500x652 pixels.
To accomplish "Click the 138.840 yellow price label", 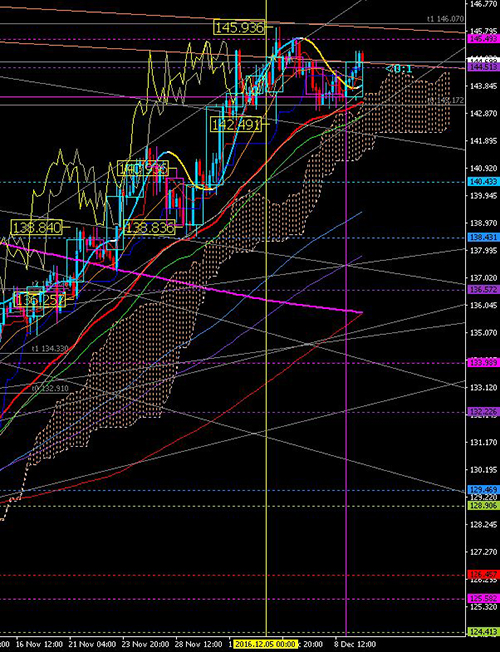I will pyautogui.click(x=37, y=227).
